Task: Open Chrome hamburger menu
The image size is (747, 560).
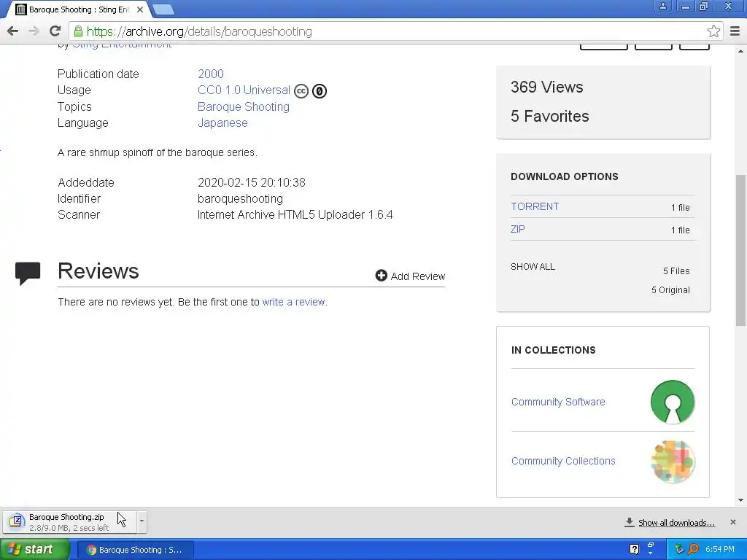Action: 735,31
